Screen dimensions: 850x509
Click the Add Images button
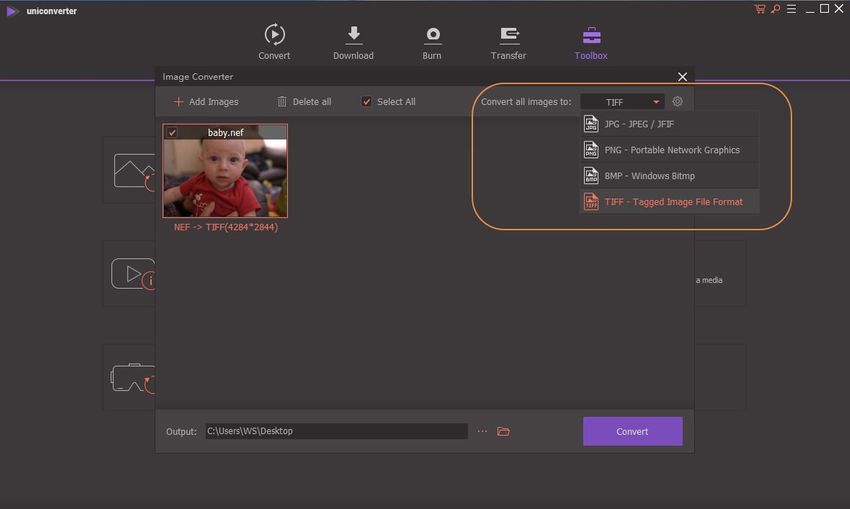pos(206,102)
